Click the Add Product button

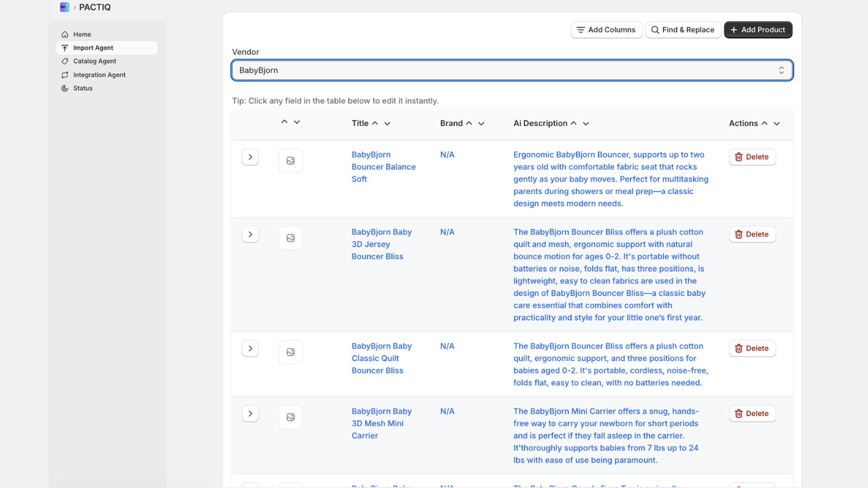pos(758,30)
